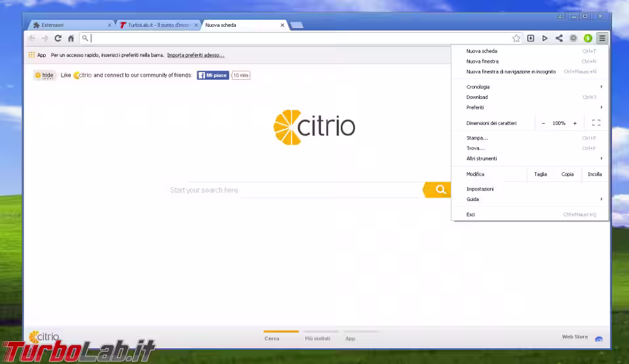
Task: Increase zoom with the plus button
Action: (x=575, y=123)
